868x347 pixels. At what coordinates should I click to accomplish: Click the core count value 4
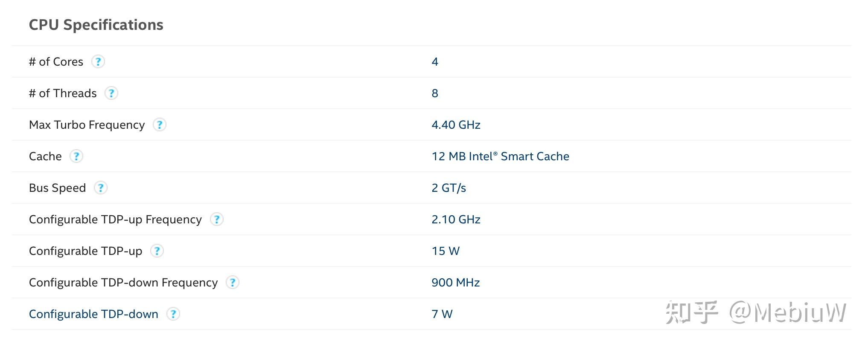(435, 62)
